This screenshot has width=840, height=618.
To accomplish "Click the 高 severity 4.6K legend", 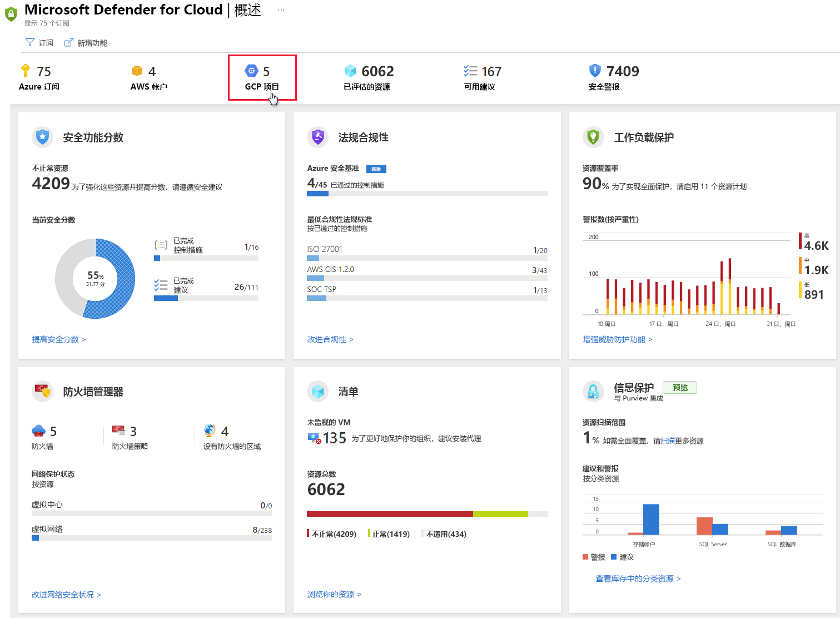I will click(x=814, y=242).
